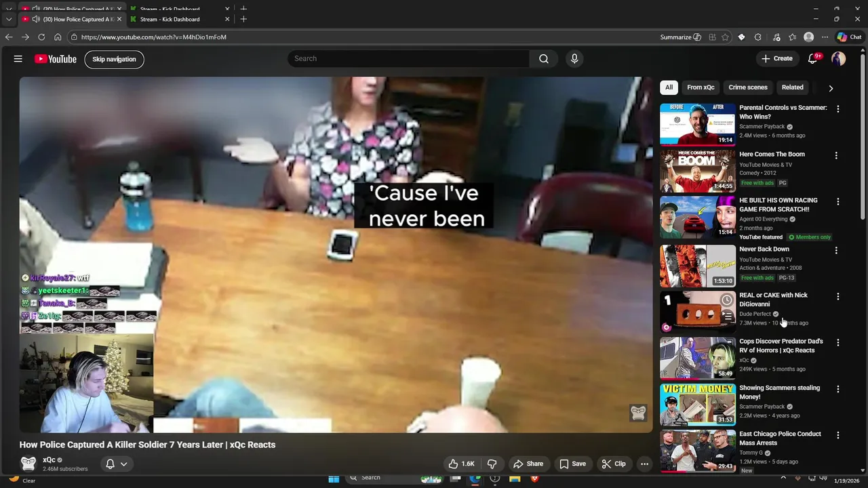Mute the YouTube tab via speaker icon
The image size is (868, 488).
pos(36,19)
